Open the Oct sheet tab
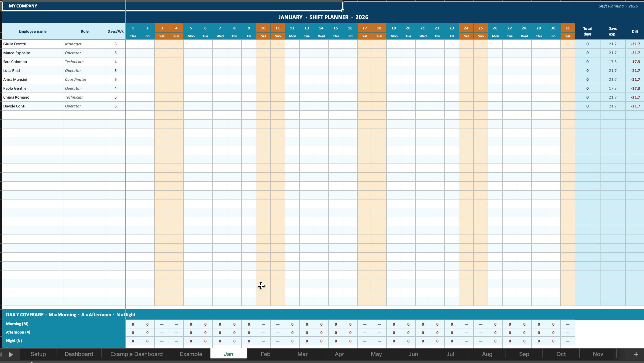The width and height of the screenshot is (644, 363). [561, 354]
